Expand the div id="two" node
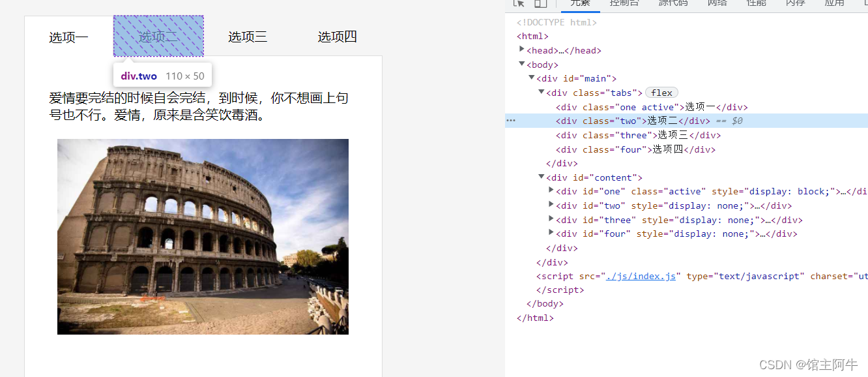Image resolution: width=868 pixels, height=377 pixels. tap(551, 205)
